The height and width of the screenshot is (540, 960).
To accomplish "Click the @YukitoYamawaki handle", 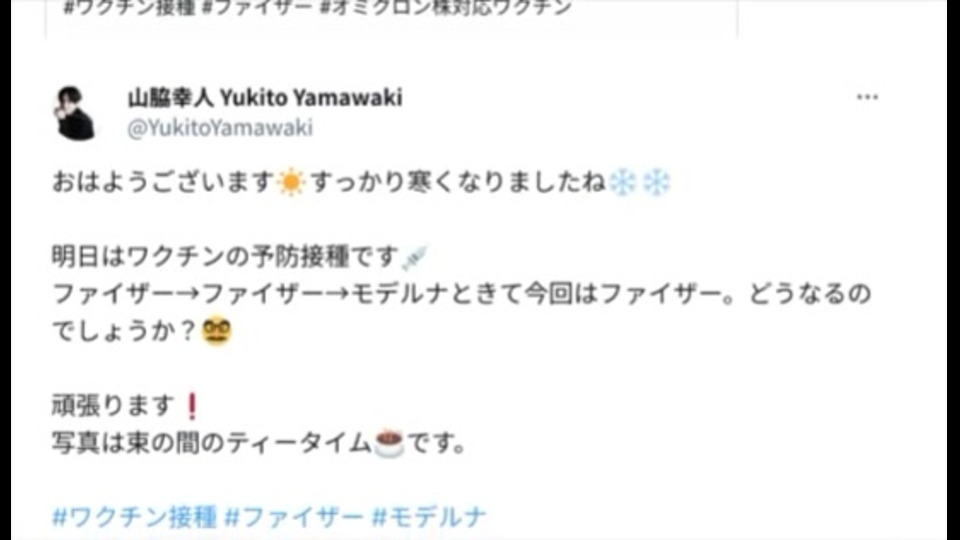I will [x=220, y=127].
